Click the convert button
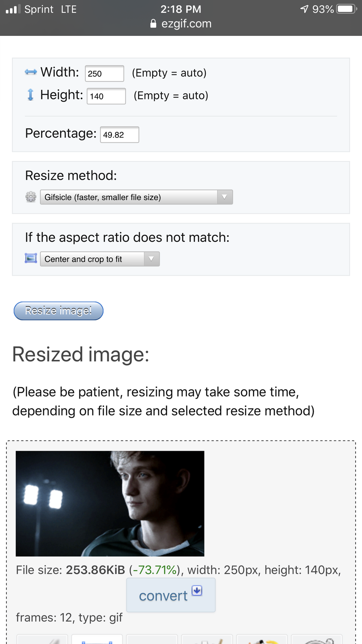This screenshot has height=644, width=362. [x=171, y=595]
